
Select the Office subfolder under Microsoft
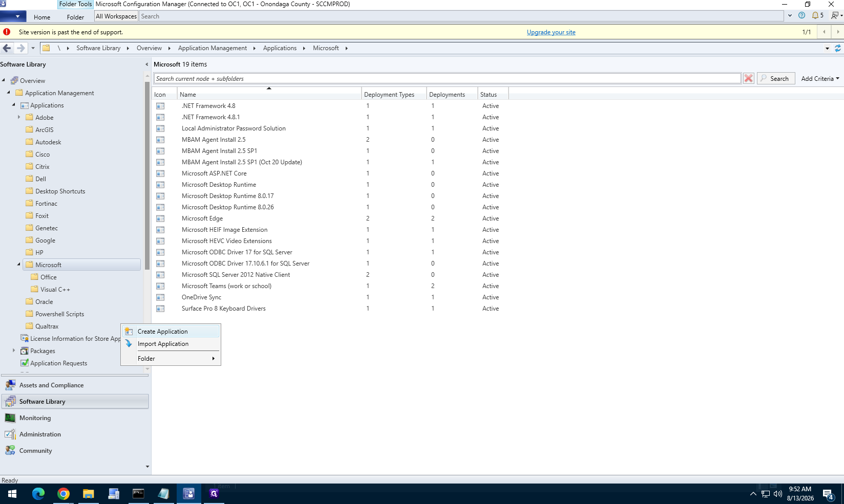coord(49,277)
